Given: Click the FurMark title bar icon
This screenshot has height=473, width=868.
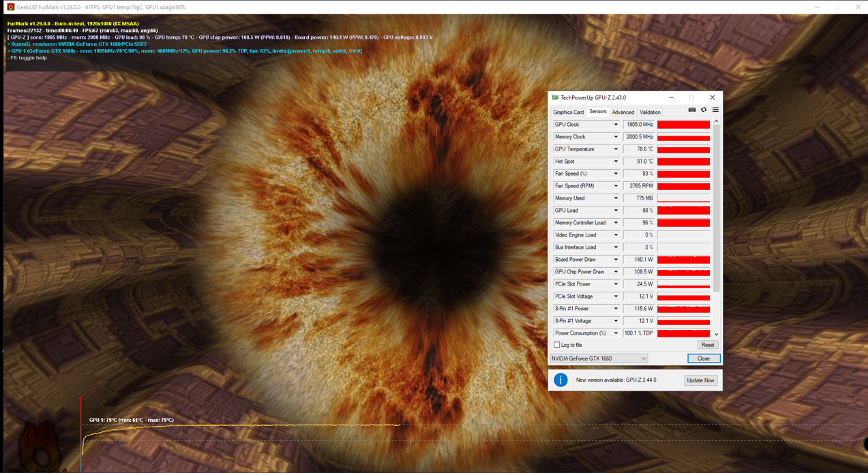Looking at the screenshot, I should 10,7.
